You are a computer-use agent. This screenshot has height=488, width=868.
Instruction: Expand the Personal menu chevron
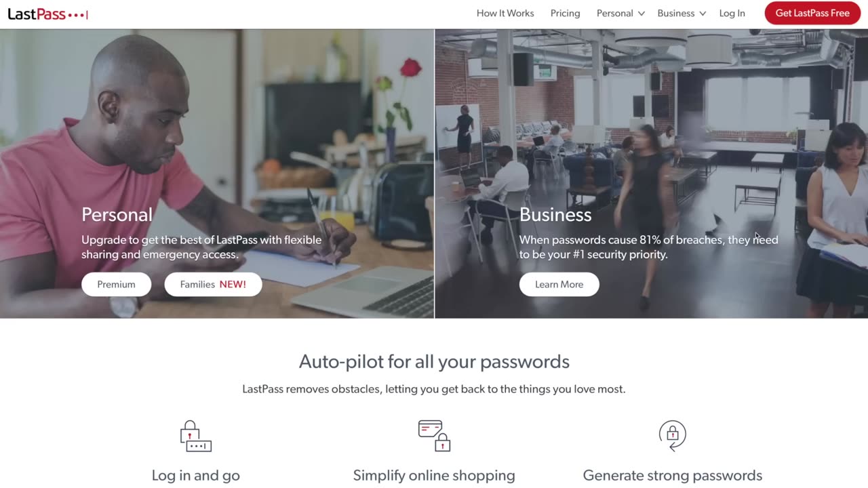point(641,14)
